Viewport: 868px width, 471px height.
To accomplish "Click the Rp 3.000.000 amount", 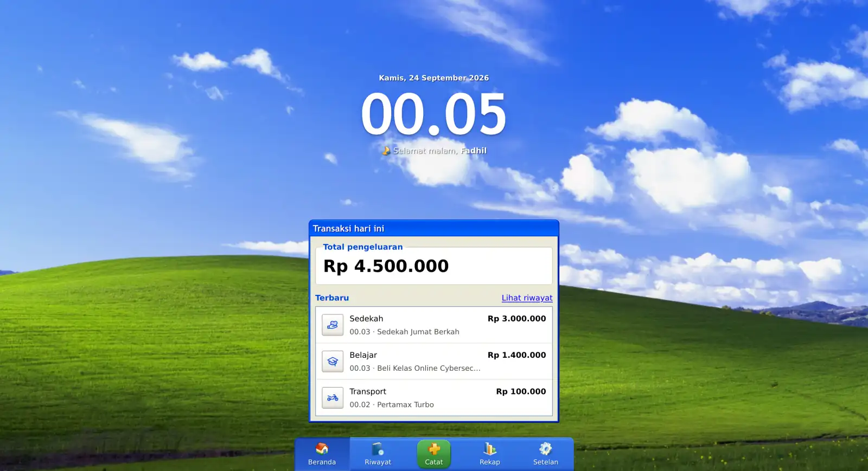I will [x=516, y=319].
